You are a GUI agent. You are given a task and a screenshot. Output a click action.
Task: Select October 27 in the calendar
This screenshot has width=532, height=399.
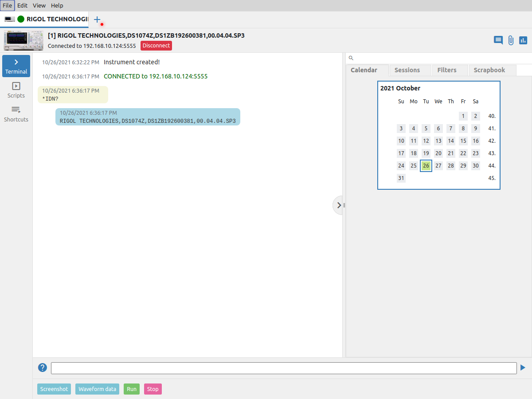click(438, 166)
